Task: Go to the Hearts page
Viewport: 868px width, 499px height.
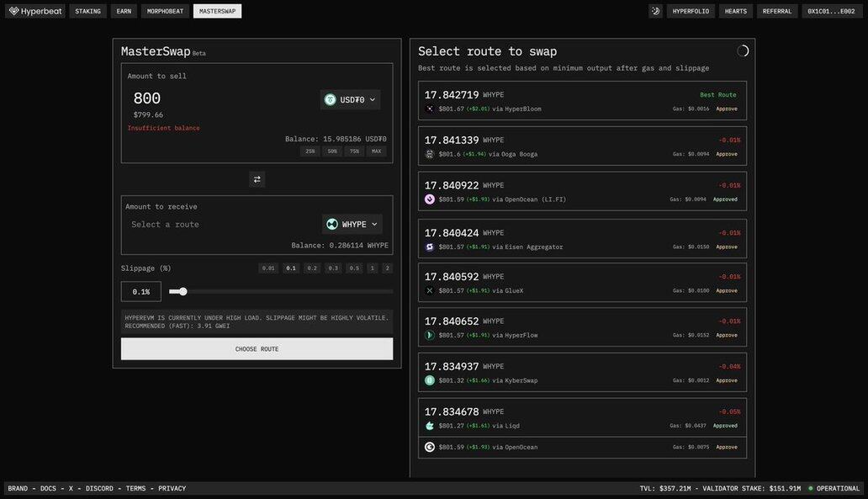Action: (736, 11)
